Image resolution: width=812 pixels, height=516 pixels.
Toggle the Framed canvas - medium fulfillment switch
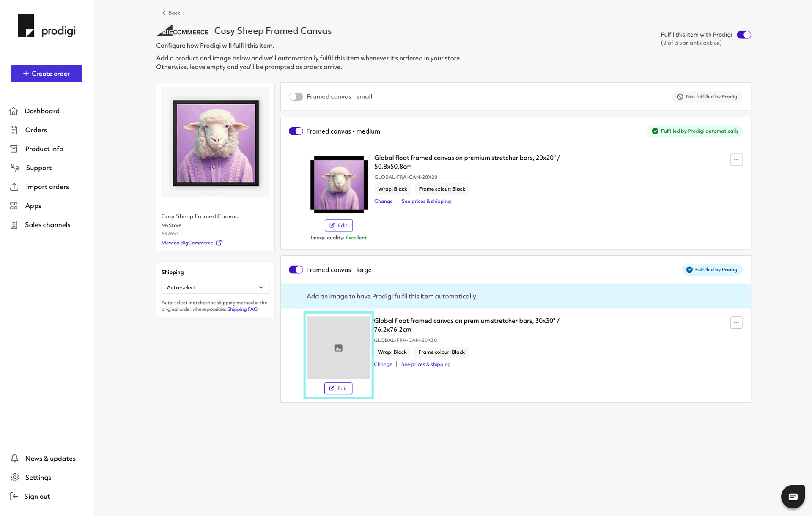(x=295, y=131)
